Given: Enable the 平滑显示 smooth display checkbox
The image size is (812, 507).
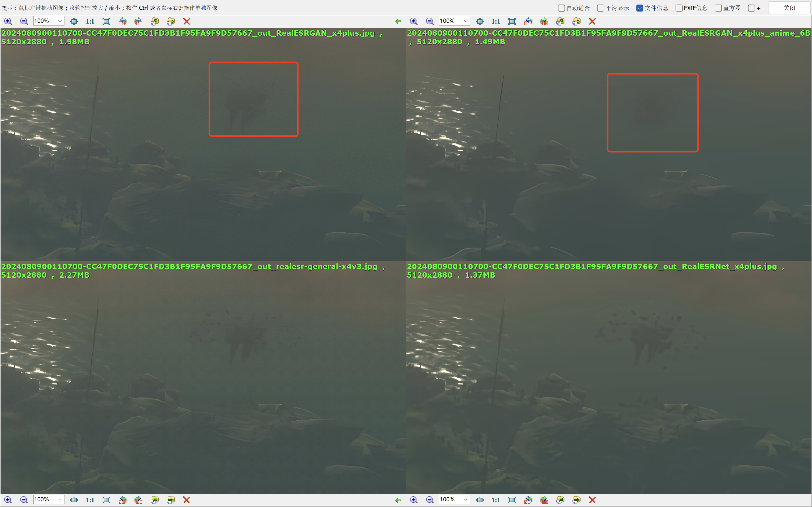Looking at the screenshot, I should click(601, 8).
